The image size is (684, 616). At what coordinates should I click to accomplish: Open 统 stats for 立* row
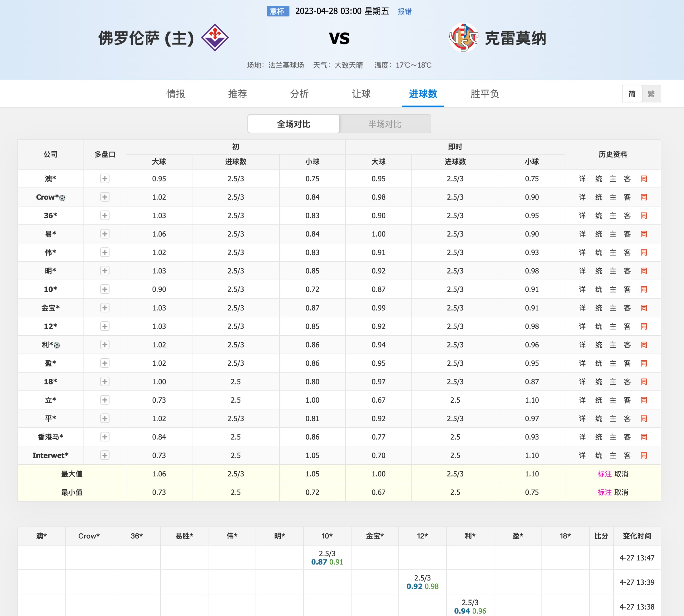(x=599, y=400)
